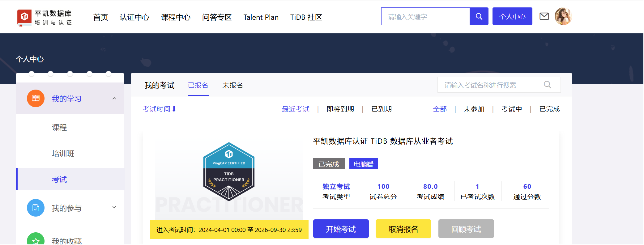Click the blue search magnifier button

(479, 16)
